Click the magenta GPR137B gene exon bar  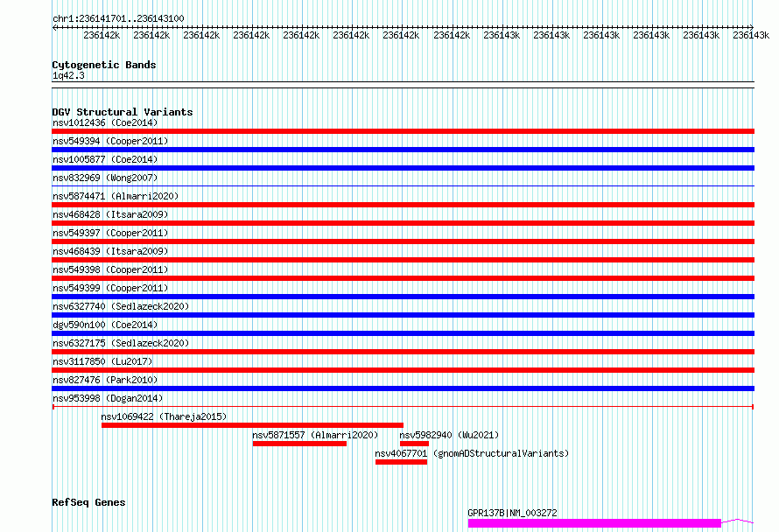pos(594,523)
